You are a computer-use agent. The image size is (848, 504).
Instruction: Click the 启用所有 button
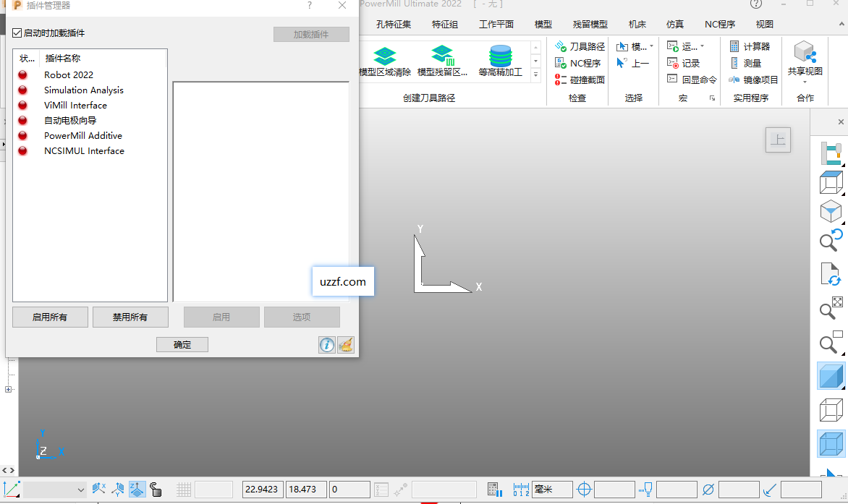coord(50,317)
